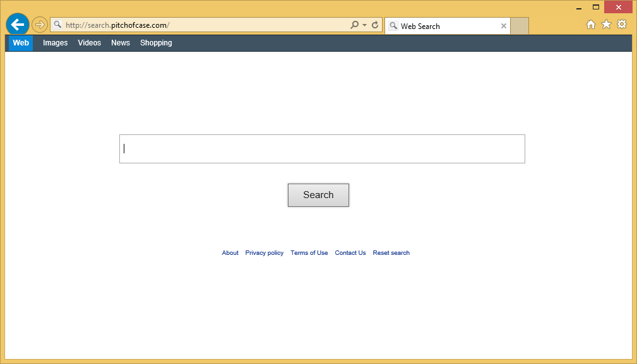The height and width of the screenshot is (364, 637).
Task: Click the browser Back arrow button
Action: click(x=18, y=25)
